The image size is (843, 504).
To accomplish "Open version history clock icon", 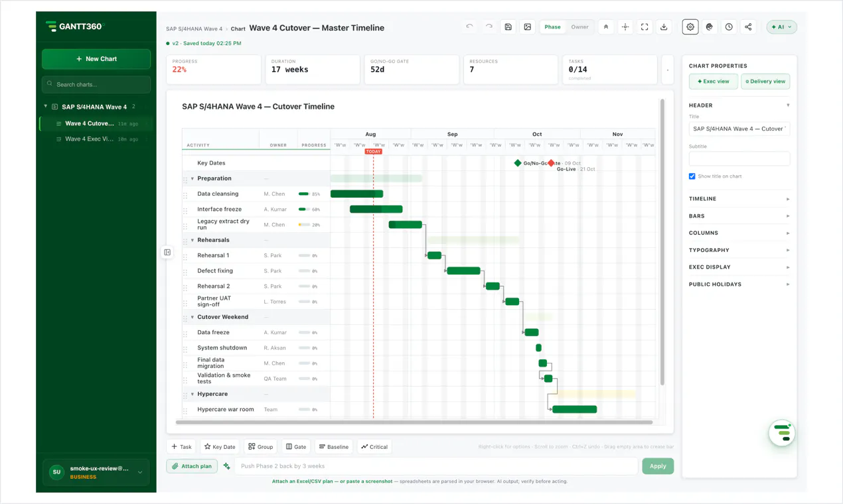I will [729, 27].
